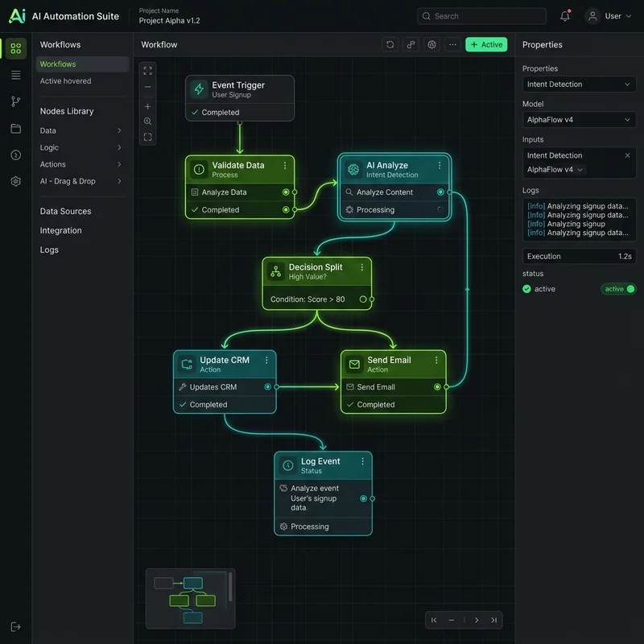Click the Execution 1.2s field
644x644 pixels.
579,256
